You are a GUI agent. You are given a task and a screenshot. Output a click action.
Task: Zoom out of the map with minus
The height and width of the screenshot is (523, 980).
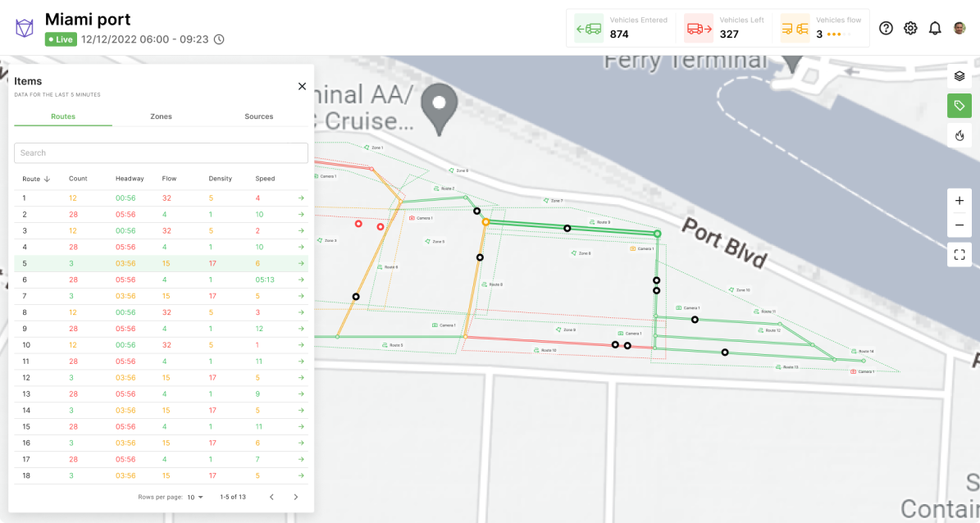pos(959,225)
